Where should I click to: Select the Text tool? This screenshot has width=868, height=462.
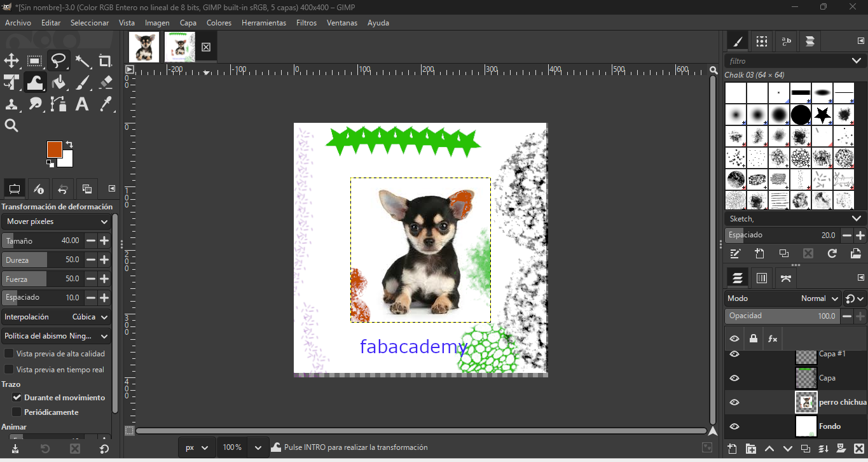[82, 104]
